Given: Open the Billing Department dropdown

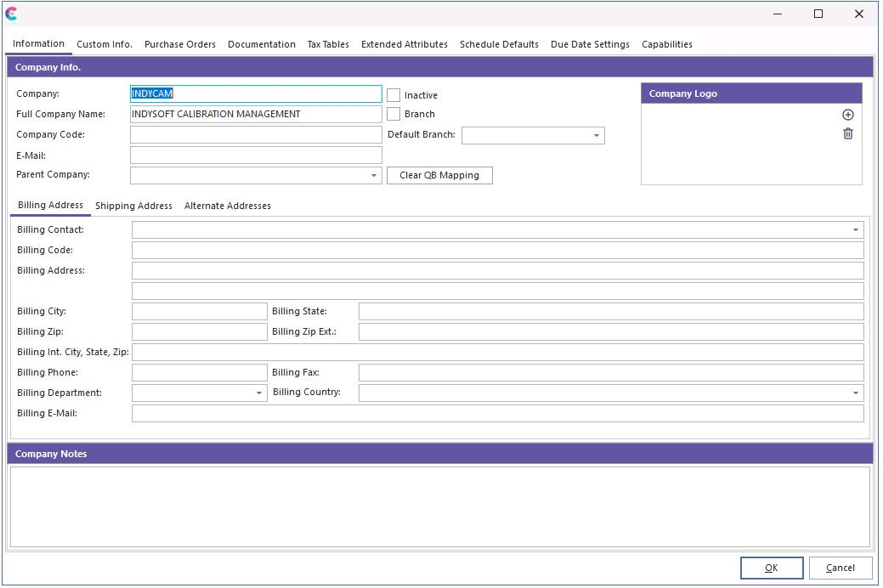Looking at the screenshot, I should (259, 393).
